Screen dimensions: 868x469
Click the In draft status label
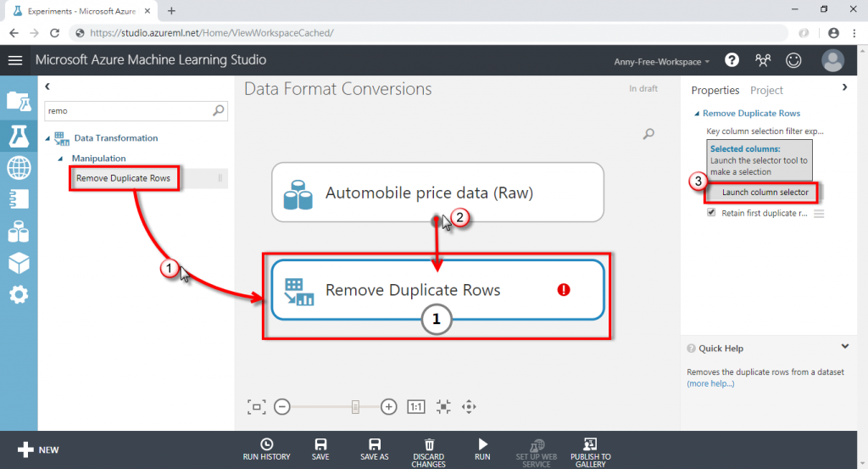click(x=643, y=88)
